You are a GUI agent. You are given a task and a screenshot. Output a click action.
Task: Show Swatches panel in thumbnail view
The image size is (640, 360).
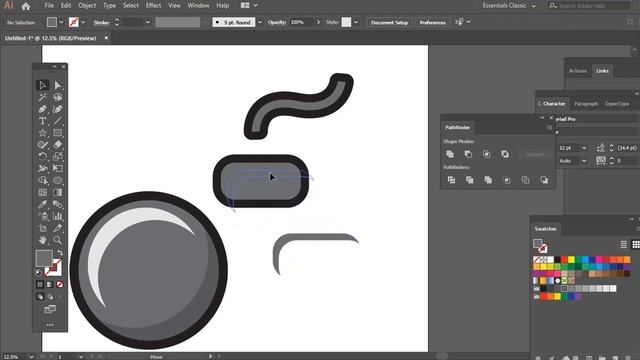636,244
